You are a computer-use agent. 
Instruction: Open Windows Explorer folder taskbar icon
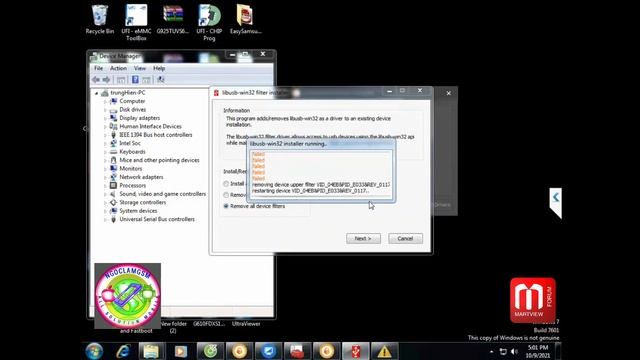(151, 351)
